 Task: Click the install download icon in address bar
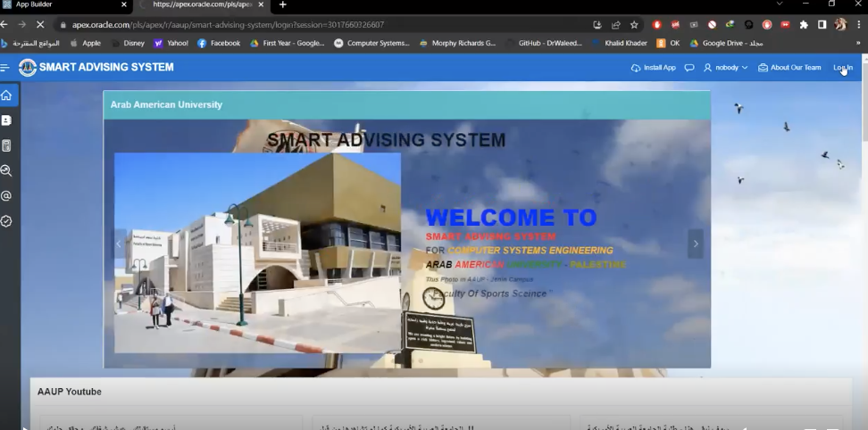click(597, 25)
